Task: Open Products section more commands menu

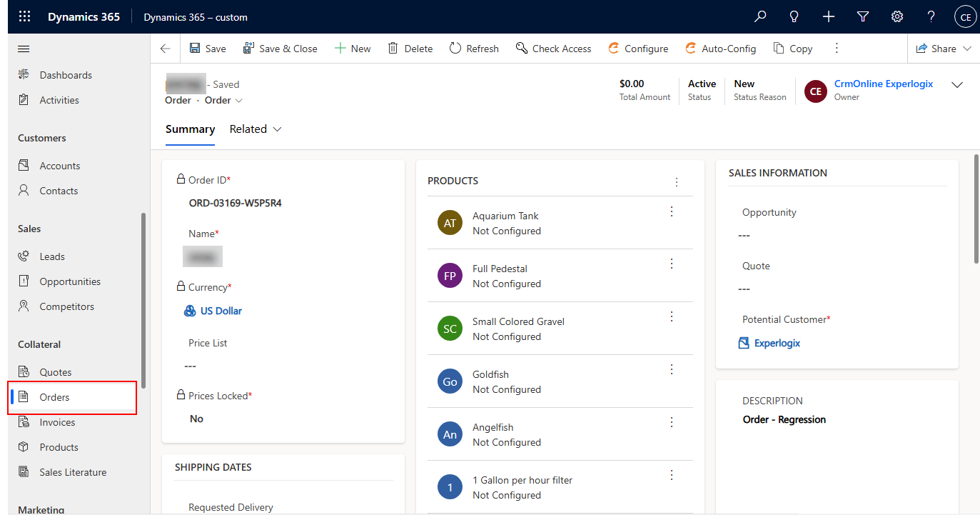Action: click(677, 182)
